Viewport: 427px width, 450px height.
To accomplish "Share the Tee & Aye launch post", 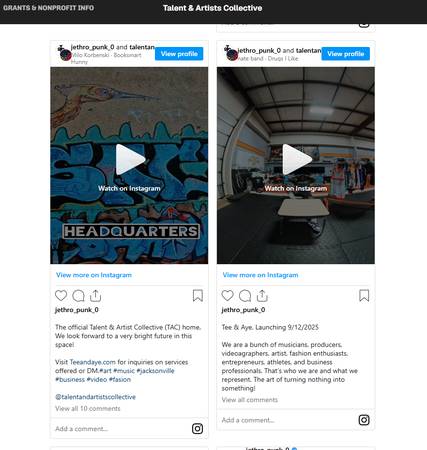I will [x=262, y=296].
